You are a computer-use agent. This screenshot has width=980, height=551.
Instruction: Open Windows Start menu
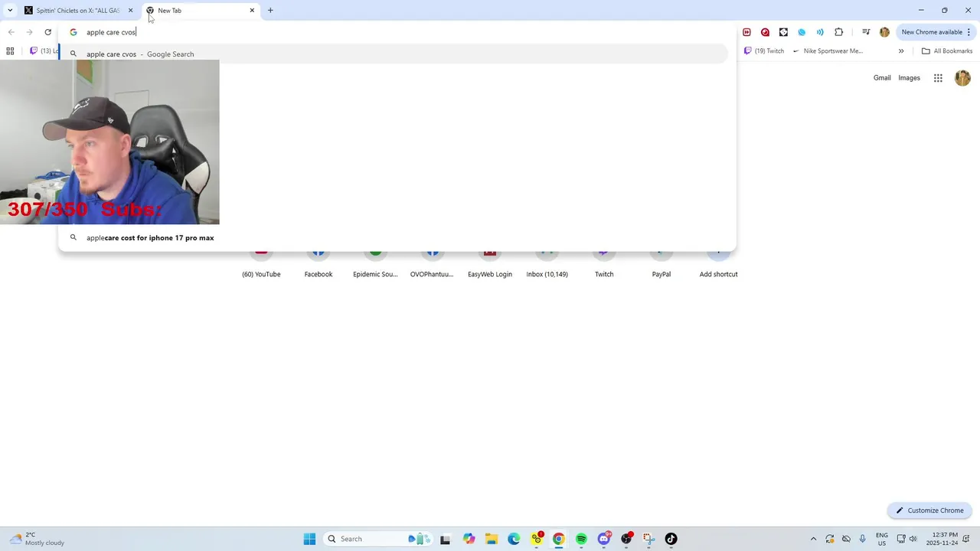click(309, 539)
